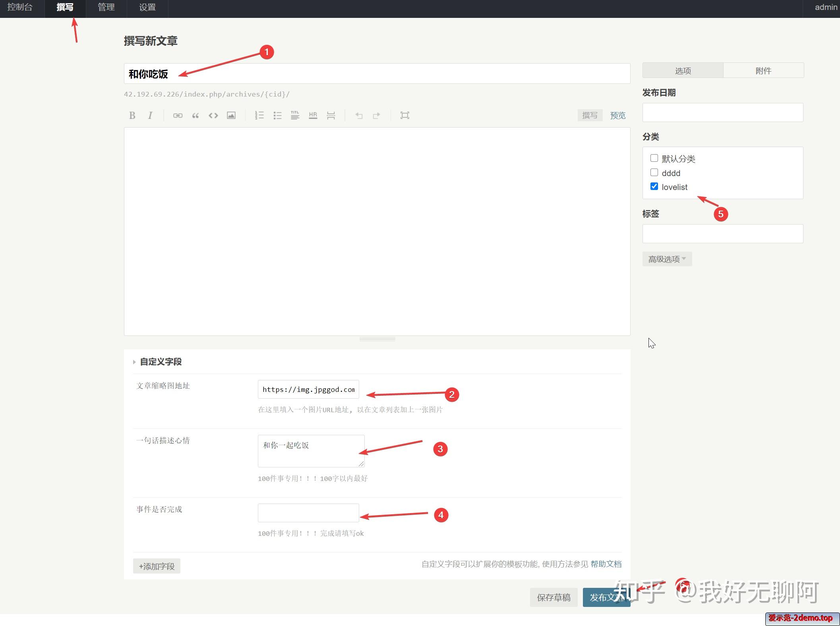Screen dimensions: 840x626
Task: Insert a blockquote with quote icon
Action: 195,115
